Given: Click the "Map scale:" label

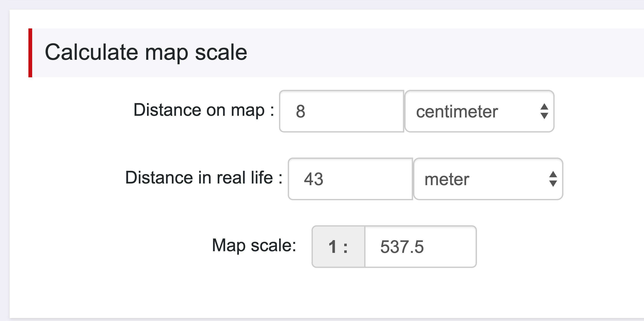Looking at the screenshot, I should click(x=254, y=245).
